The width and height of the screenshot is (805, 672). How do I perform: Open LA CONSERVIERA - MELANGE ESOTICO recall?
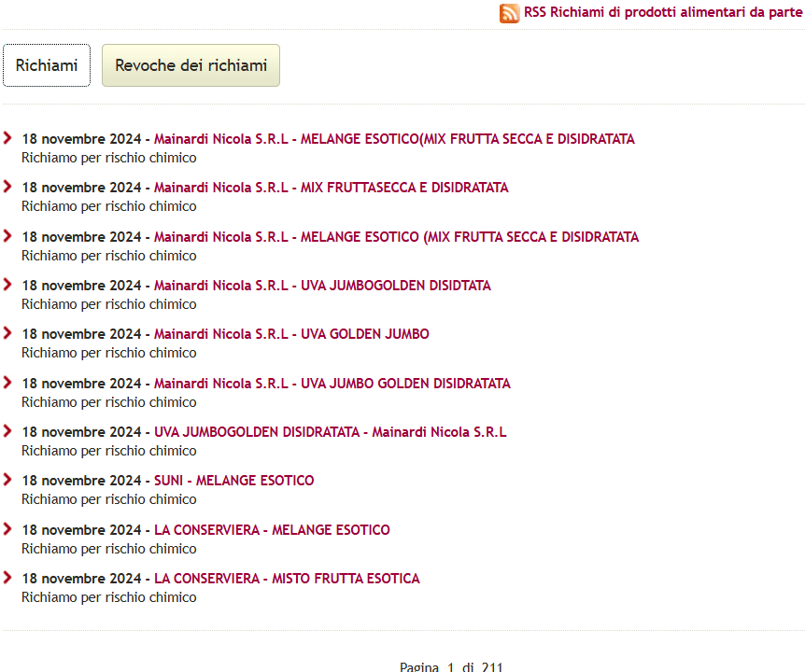pos(272,530)
